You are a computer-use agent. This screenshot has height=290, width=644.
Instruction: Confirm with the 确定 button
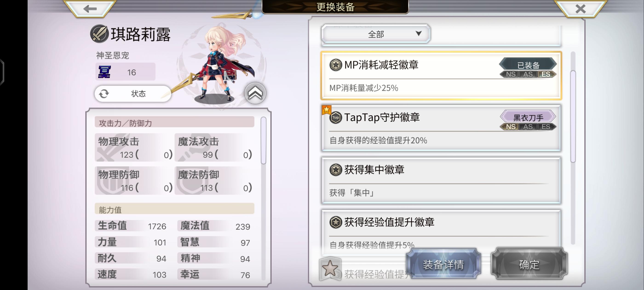pyautogui.click(x=529, y=264)
